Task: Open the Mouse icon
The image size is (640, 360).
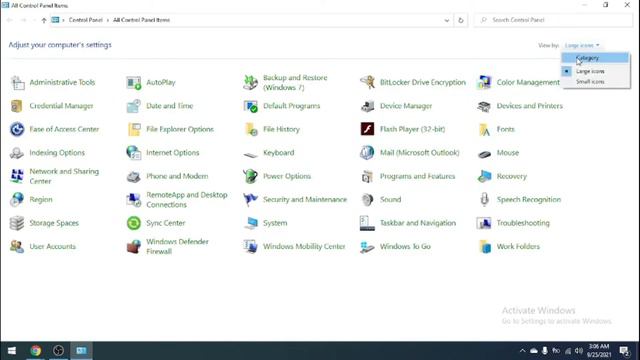Action: (484, 153)
